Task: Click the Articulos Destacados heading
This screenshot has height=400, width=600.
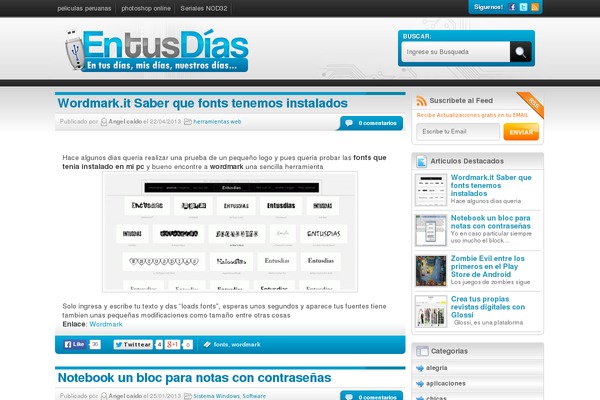Action: (x=467, y=161)
